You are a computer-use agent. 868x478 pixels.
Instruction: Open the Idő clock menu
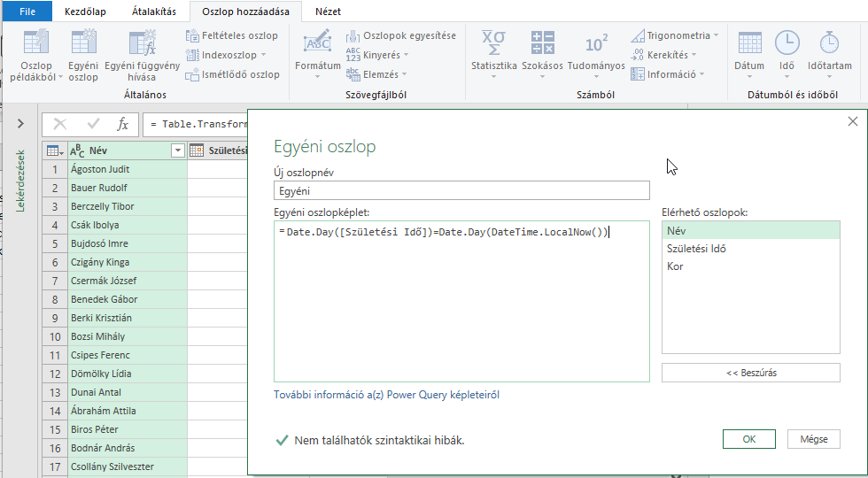pos(787,56)
